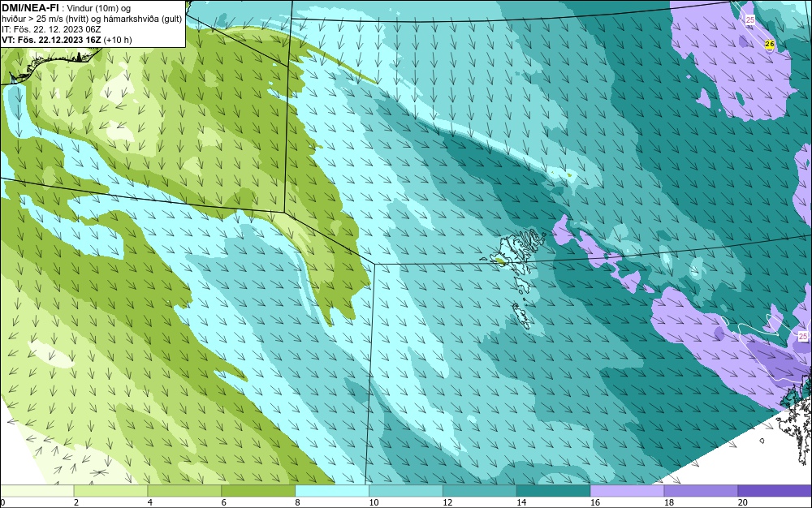The width and height of the screenshot is (812, 508).
Task: Click the legend scale value 6
Action: [224, 502]
